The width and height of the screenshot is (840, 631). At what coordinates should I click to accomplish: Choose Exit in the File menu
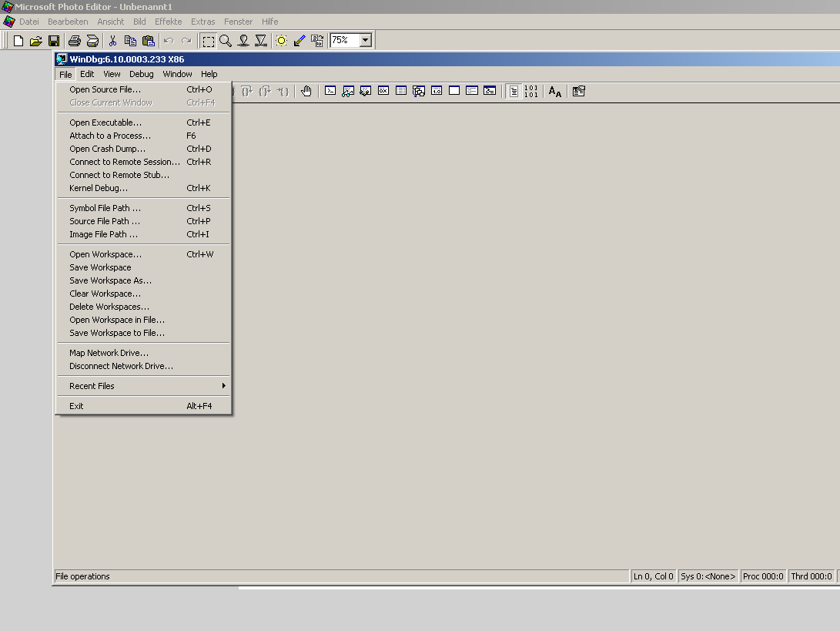(143, 406)
